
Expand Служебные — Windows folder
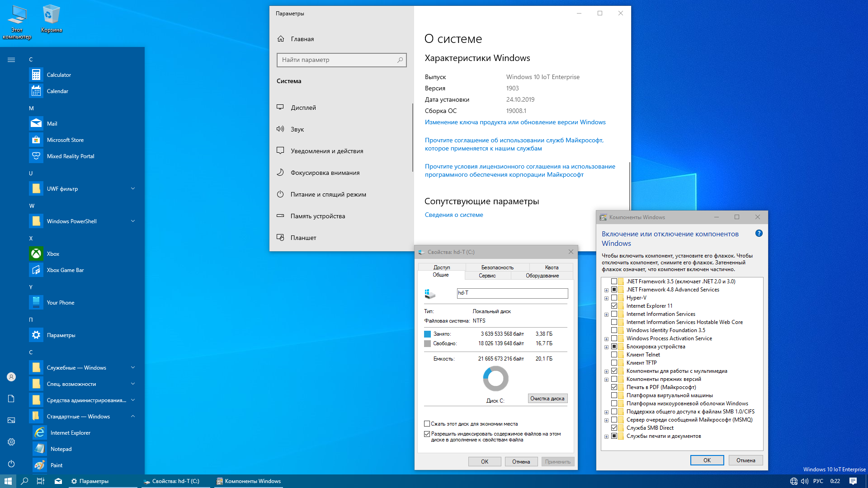point(133,367)
